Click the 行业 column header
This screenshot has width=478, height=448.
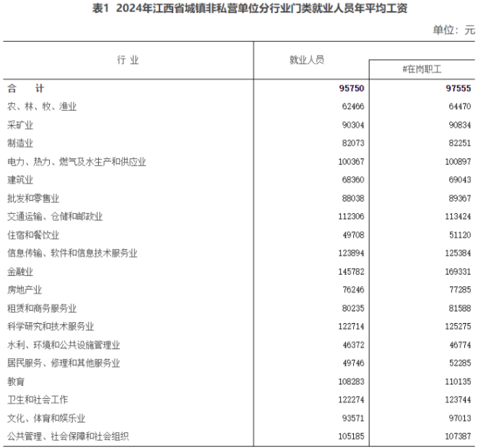[128, 60]
